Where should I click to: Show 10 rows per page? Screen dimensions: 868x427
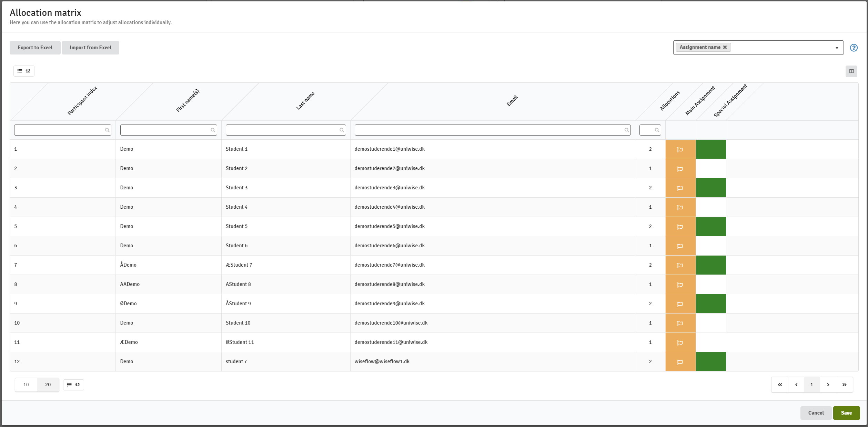26,385
